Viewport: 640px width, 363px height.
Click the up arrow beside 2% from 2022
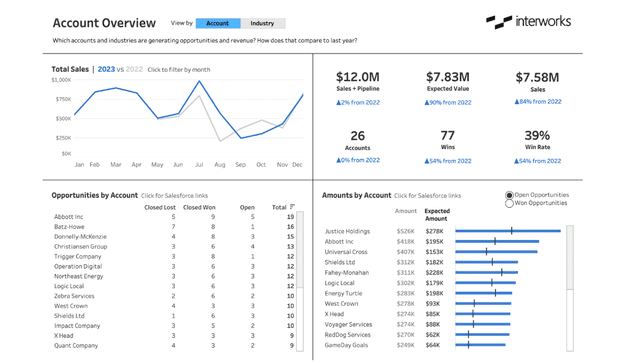(x=338, y=102)
